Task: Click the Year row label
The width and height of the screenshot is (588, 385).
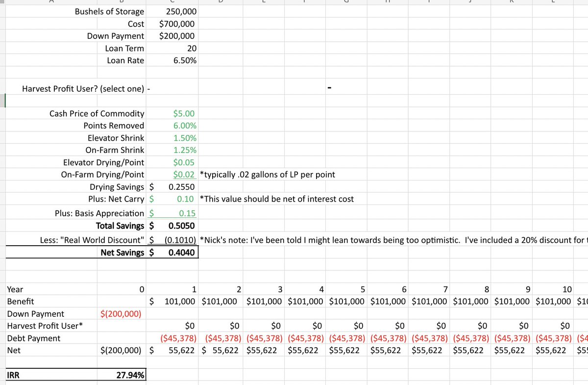Action: [15, 289]
